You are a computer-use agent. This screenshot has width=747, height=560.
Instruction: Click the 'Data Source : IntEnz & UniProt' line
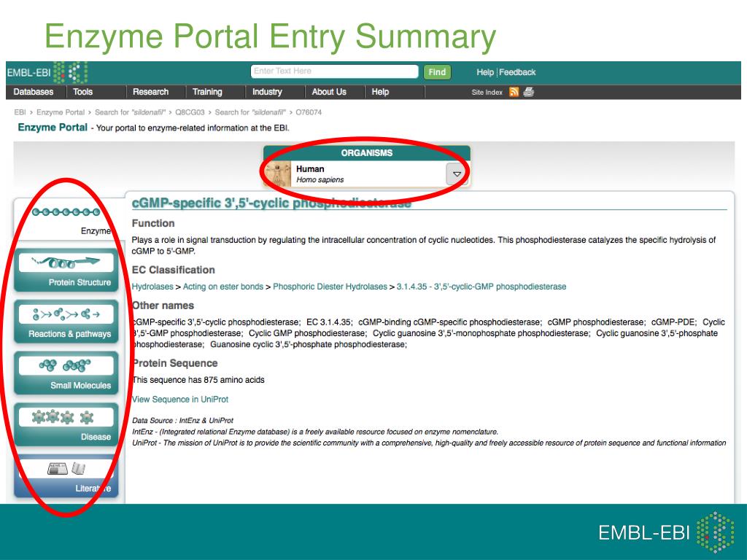coord(183,421)
